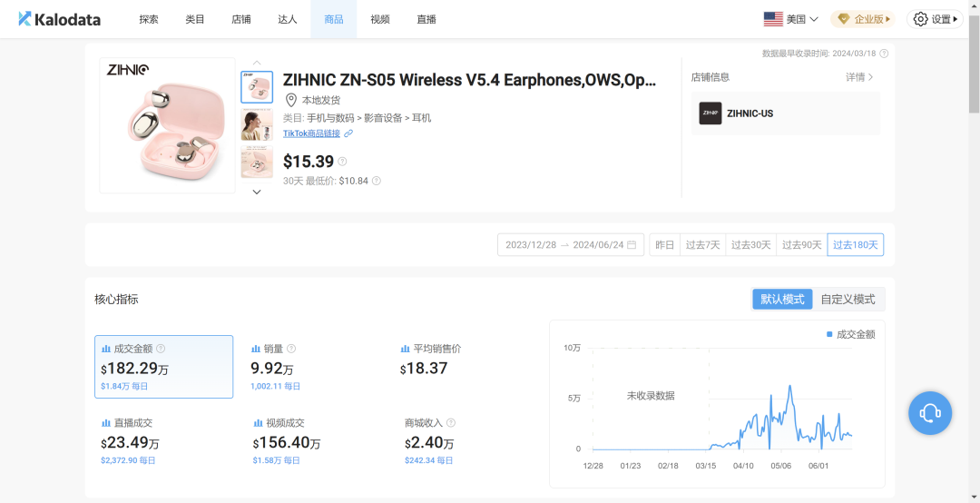Image resolution: width=980 pixels, height=503 pixels.
Task: Switch to 自定义模式 display mode
Action: pos(848,299)
